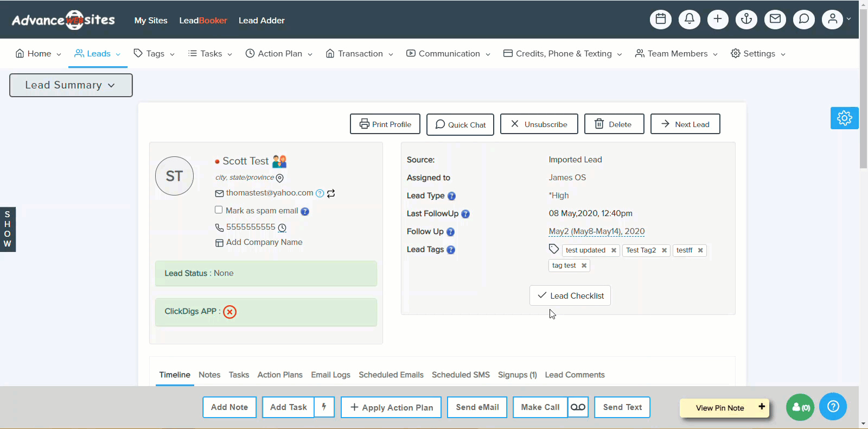Click the lightning bolt quick task icon

(324, 407)
